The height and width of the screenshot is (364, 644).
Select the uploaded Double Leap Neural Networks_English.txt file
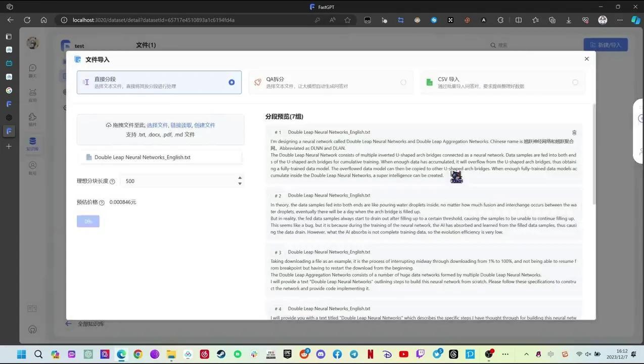(161, 157)
